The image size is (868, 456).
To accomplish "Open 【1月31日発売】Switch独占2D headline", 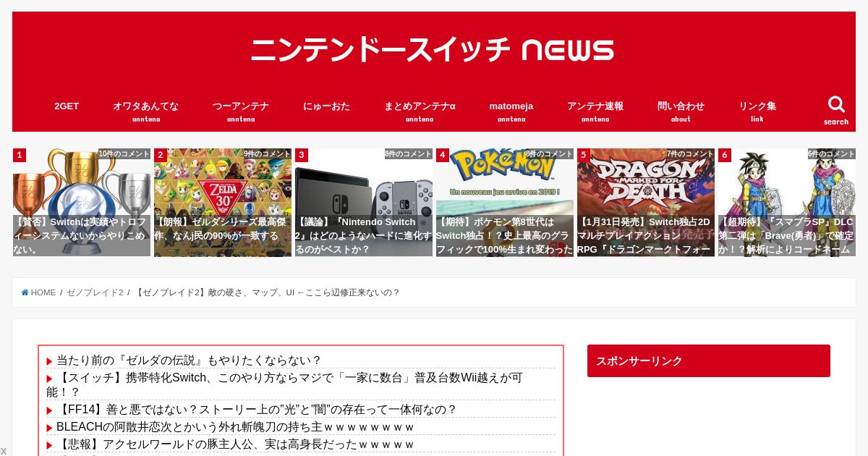I will click(646, 235).
